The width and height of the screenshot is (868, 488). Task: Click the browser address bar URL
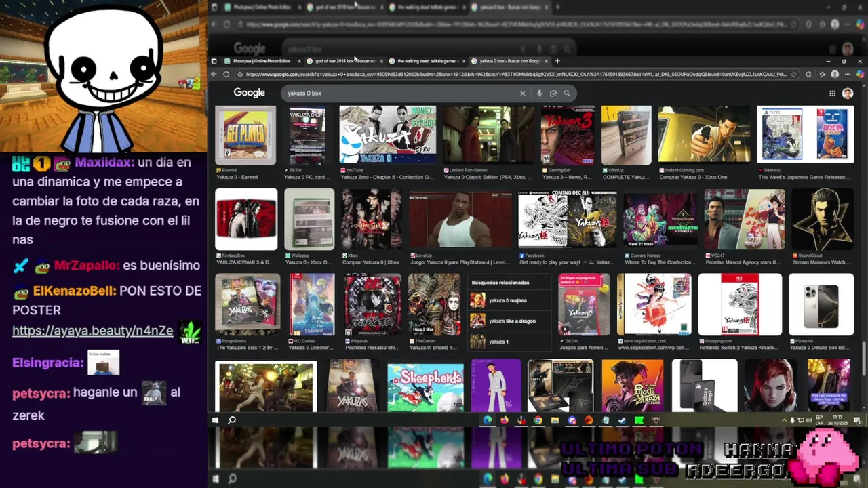515,74
